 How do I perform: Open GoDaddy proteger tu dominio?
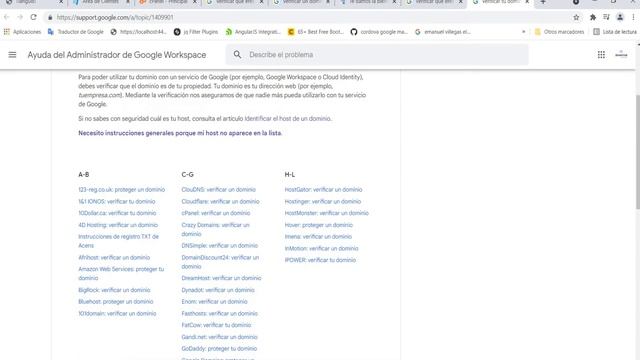(219, 349)
